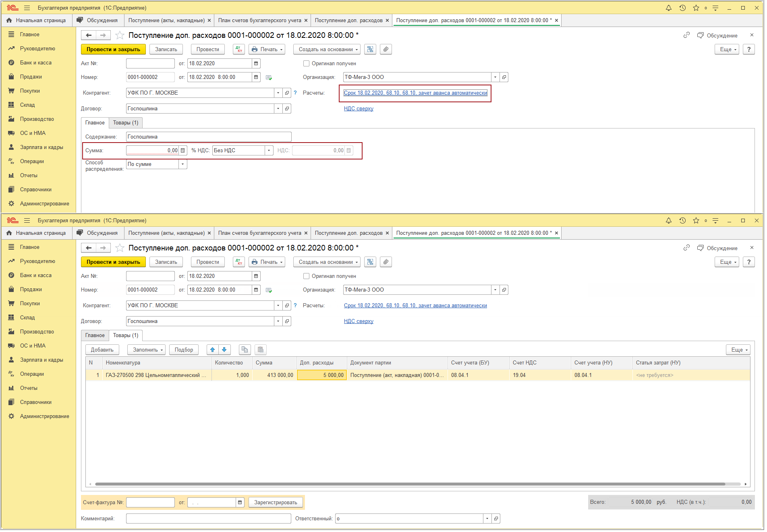This screenshot has width=767, height=532.
Task: Click Добавить in the lower window table
Action: pyautogui.click(x=102, y=350)
